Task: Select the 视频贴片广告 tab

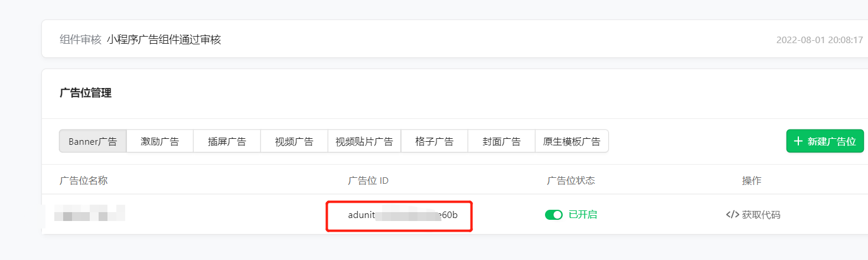Action: coord(364,142)
